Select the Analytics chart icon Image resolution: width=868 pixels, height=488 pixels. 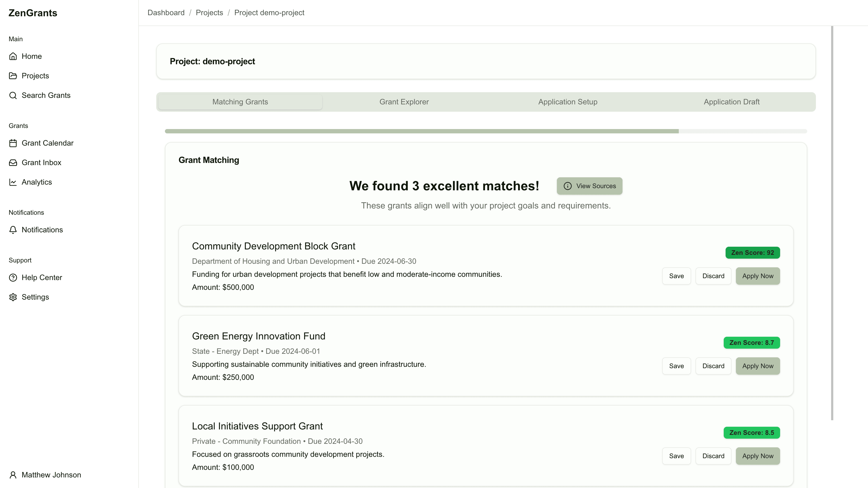(x=13, y=182)
